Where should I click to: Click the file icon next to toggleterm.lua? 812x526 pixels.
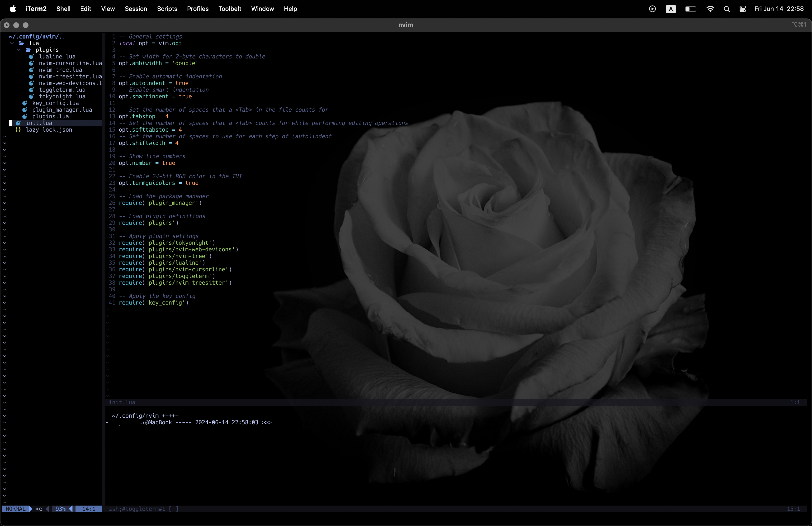(x=32, y=90)
